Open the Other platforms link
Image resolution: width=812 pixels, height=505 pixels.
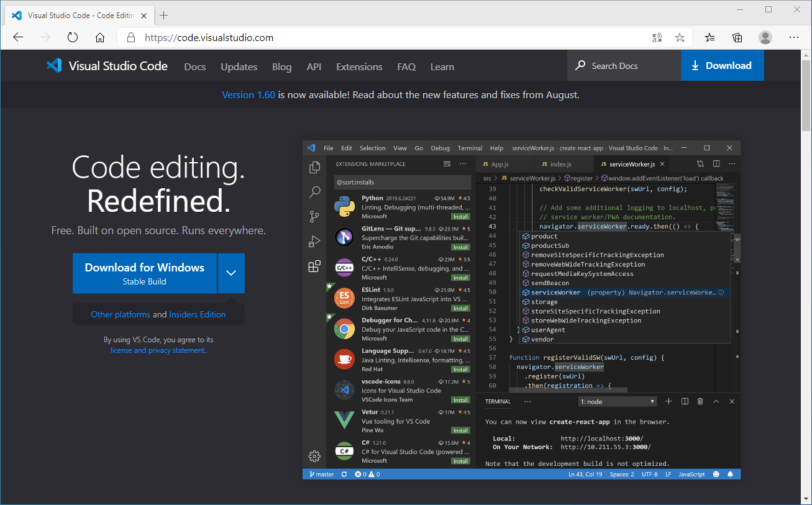coord(121,314)
